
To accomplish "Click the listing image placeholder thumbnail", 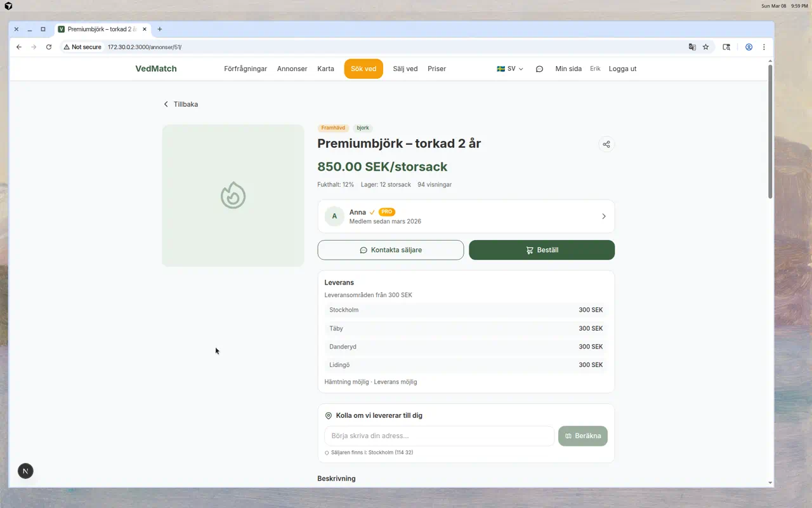I will pyautogui.click(x=233, y=196).
